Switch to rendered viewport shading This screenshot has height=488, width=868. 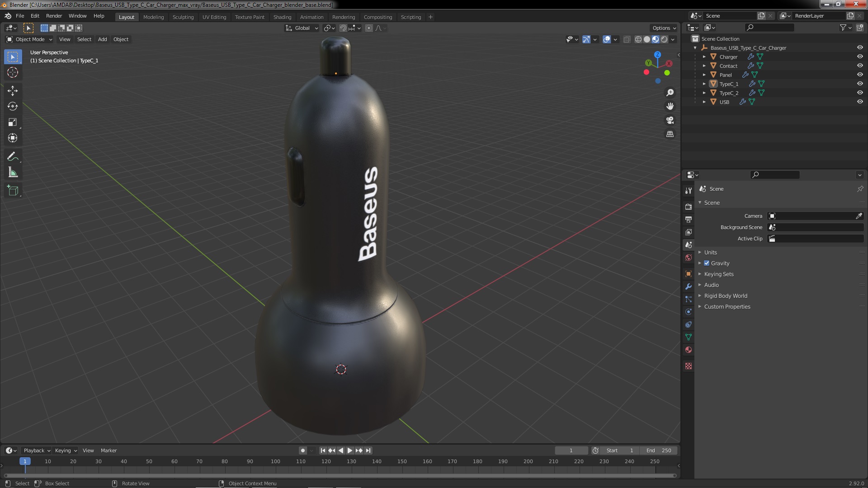coord(664,39)
